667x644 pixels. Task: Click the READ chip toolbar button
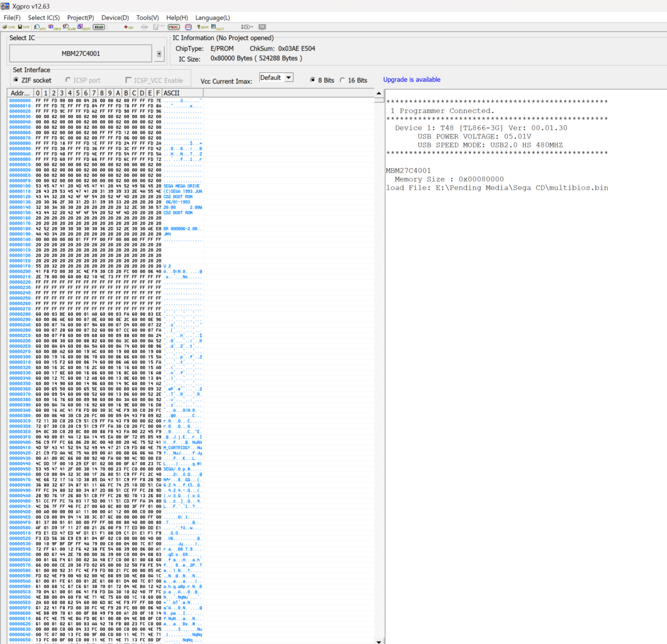point(99,27)
